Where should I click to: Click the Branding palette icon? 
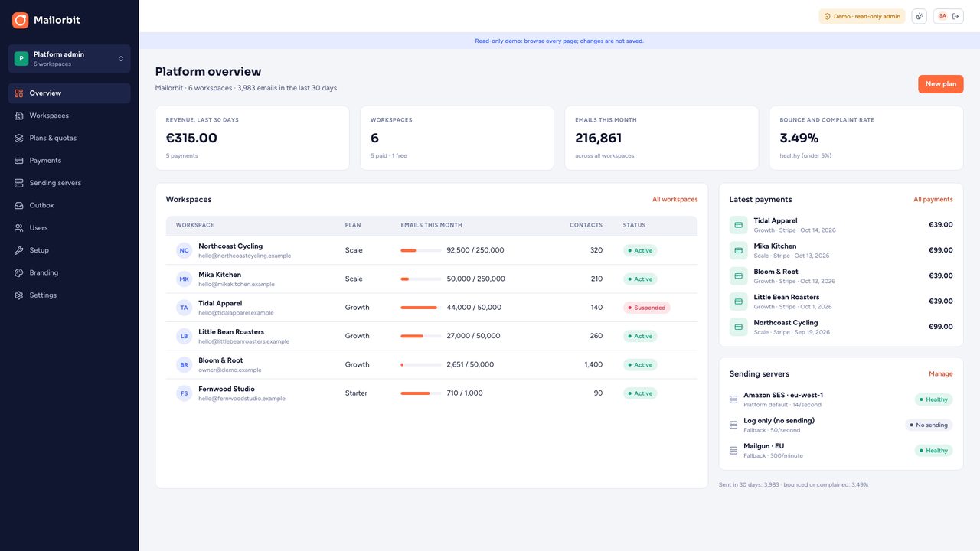[19, 272]
